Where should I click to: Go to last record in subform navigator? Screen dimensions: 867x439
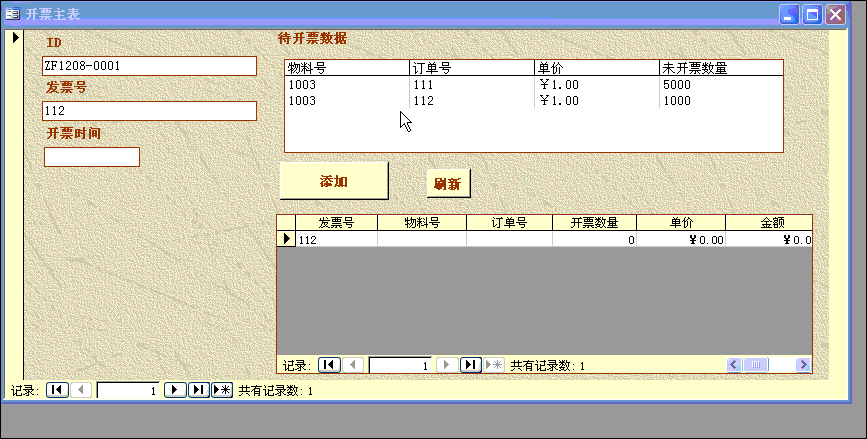[471, 365]
